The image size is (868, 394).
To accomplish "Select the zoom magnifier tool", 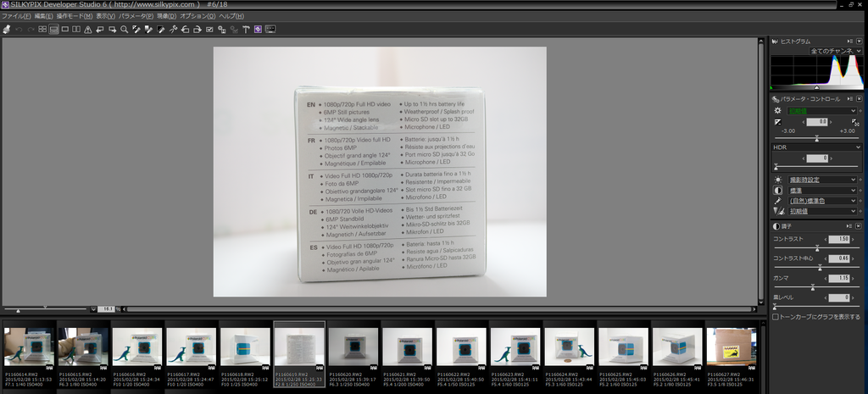I will click(x=124, y=30).
